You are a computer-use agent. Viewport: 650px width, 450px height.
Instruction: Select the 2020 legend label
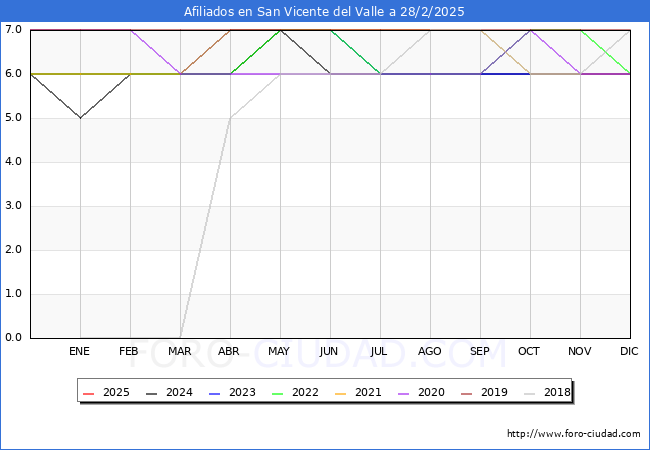click(x=431, y=392)
